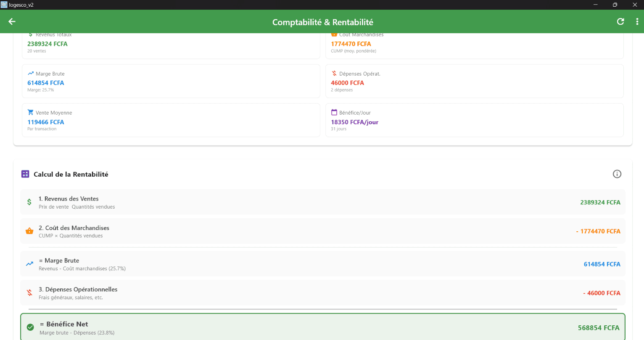Viewport: 644px width, 340px height.
Task: Minimize the logesco_v2 window
Action: pyautogui.click(x=596, y=5)
